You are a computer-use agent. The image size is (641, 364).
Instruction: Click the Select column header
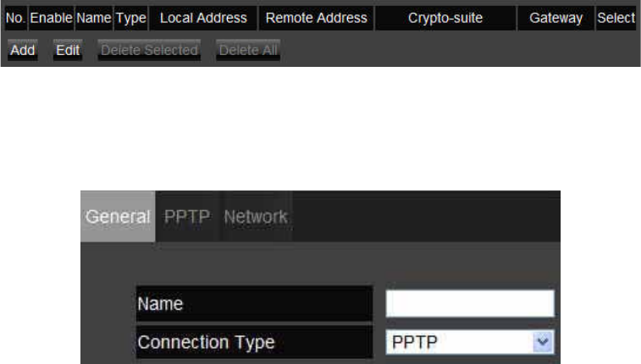pyautogui.click(x=616, y=18)
